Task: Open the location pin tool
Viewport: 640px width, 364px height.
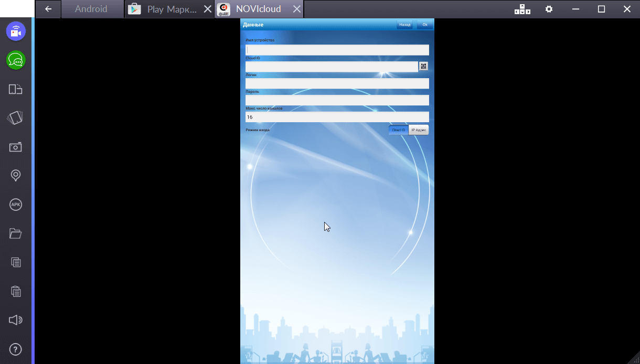Action: click(16, 176)
